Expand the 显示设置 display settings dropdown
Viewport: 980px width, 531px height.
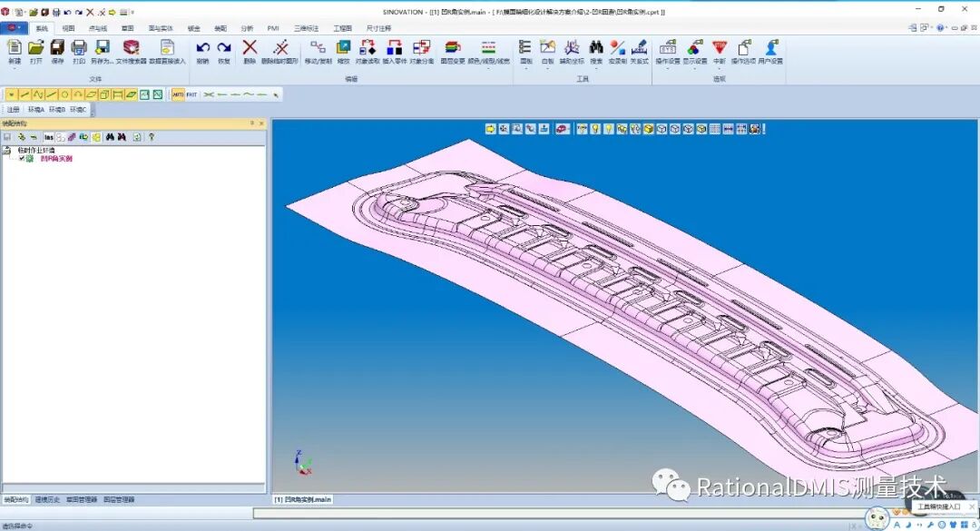694,68
